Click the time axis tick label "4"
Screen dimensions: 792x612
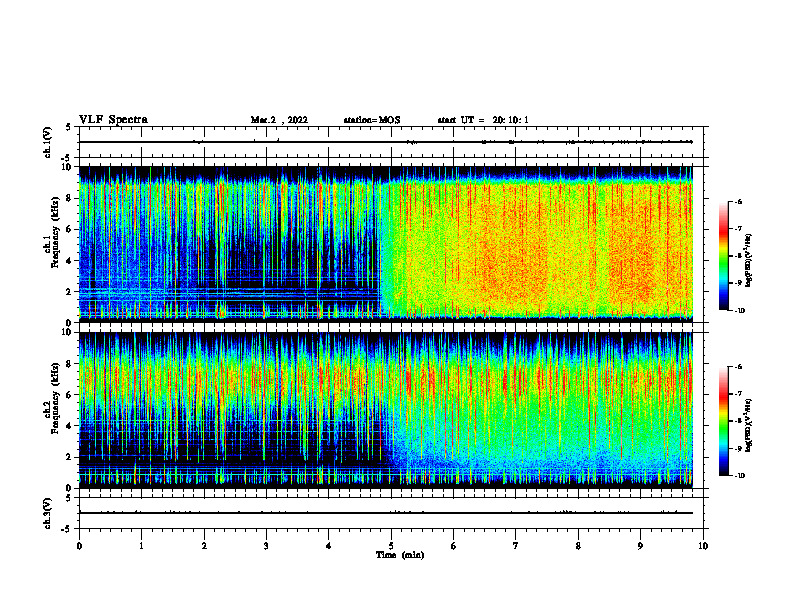click(329, 546)
